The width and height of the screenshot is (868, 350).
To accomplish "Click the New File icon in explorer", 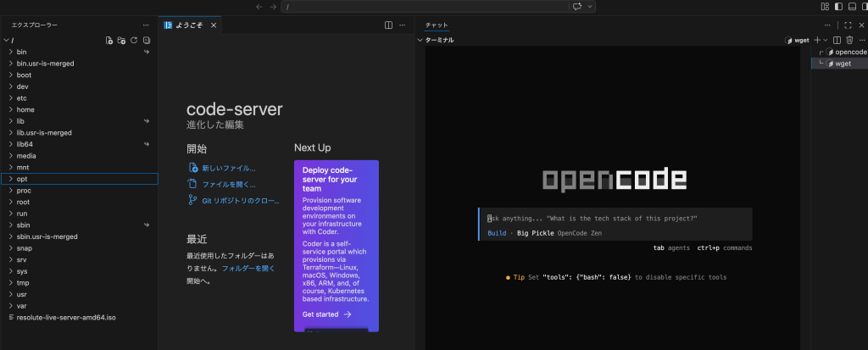I will coord(108,41).
